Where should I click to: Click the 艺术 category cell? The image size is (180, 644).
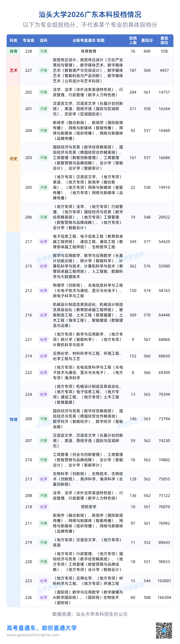point(13,71)
